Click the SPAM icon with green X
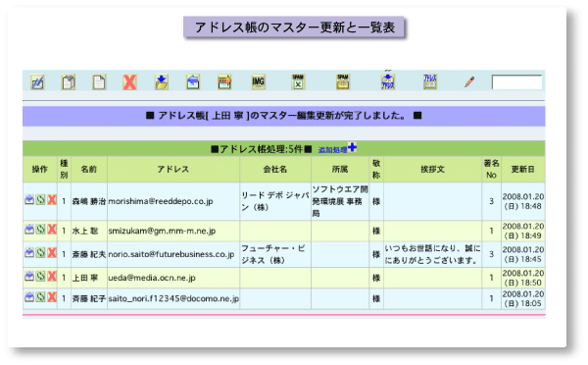This screenshot has width=588, height=365. point(298,81)
